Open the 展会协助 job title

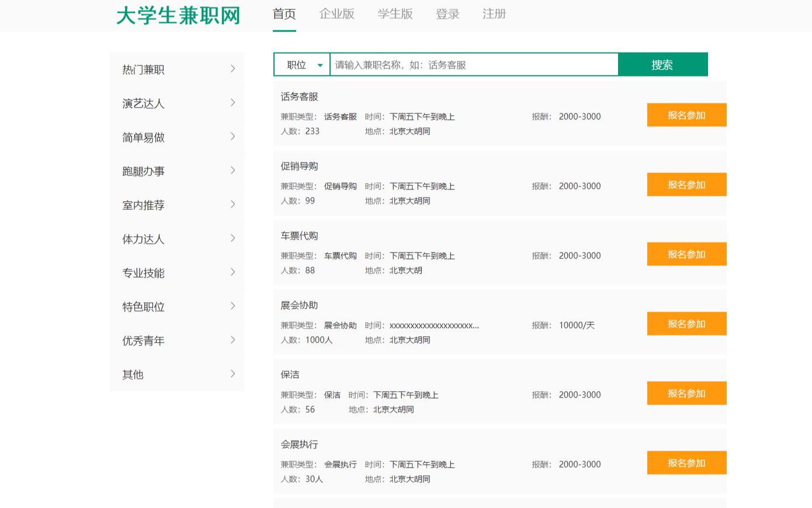point(299,305)
